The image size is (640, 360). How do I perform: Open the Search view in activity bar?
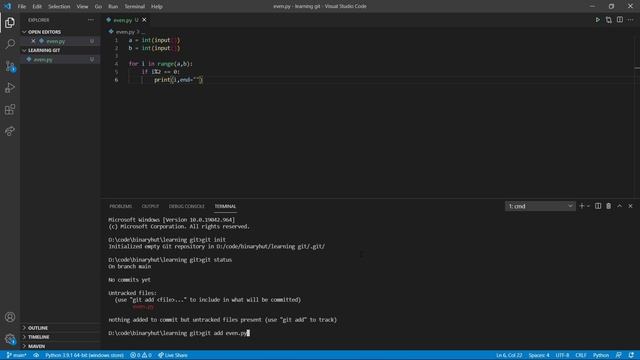10,44
